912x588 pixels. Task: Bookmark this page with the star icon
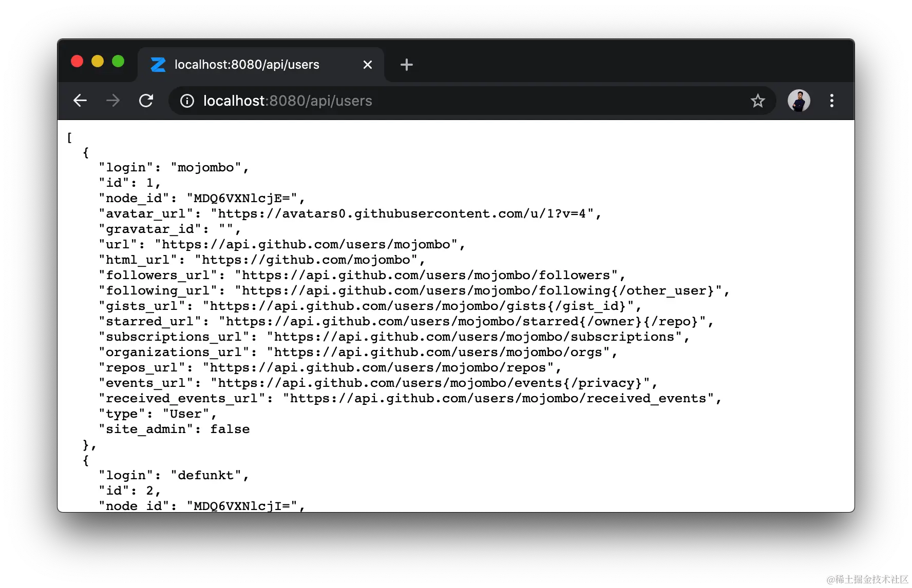click(758, 101)
